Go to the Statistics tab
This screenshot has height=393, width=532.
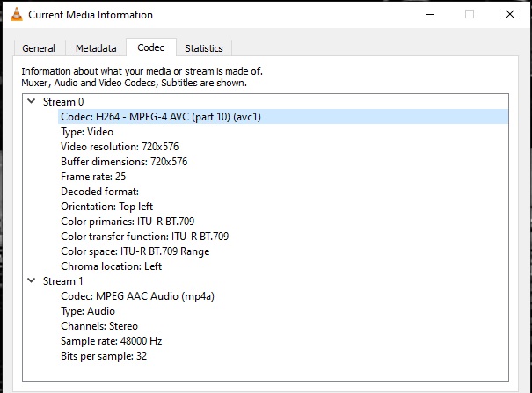[x=203, y=48]
